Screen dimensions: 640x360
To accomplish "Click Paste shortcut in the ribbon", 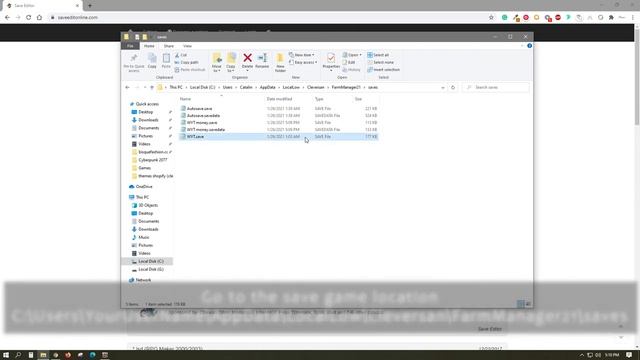I will tap(190, 70).
